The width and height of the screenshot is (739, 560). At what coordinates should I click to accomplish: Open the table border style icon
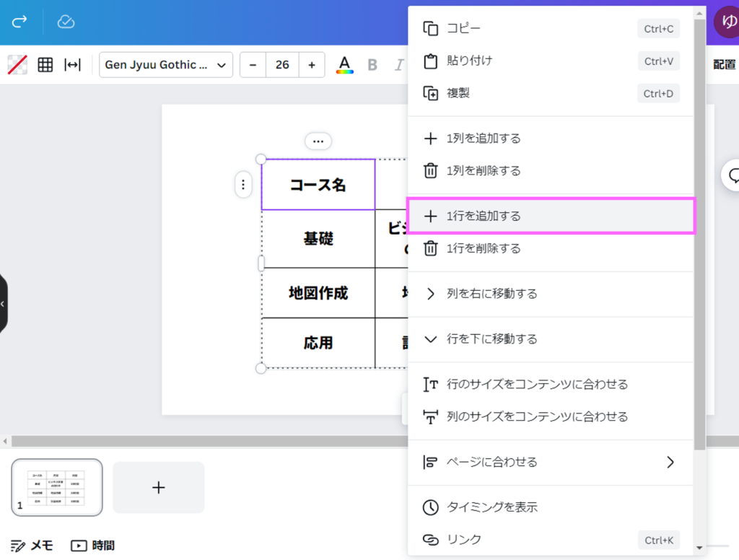pyautogui.click(x=45, y=65)
